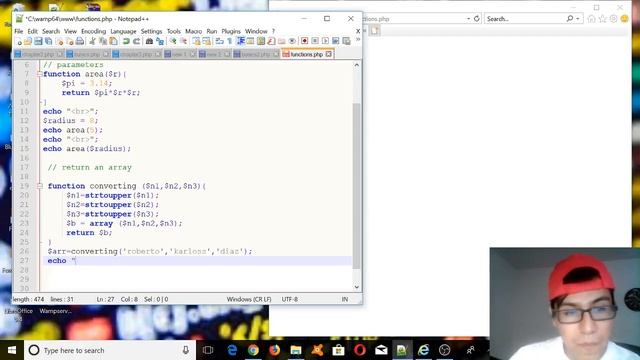Select the functions.php tab

tap(307, 54)
